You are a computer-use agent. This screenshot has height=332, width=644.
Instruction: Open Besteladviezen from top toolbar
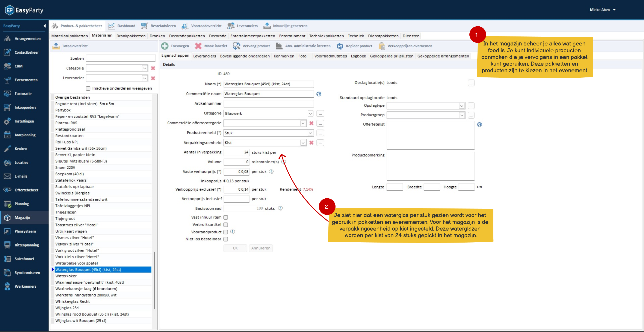click(x=158, y=26)
